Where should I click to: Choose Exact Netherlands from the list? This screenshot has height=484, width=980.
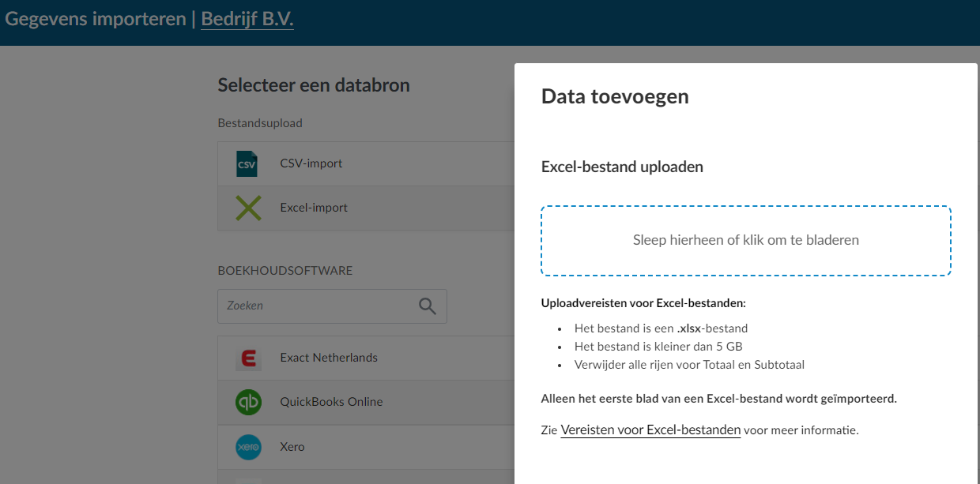pyautogui.click(x=366, y=358)
